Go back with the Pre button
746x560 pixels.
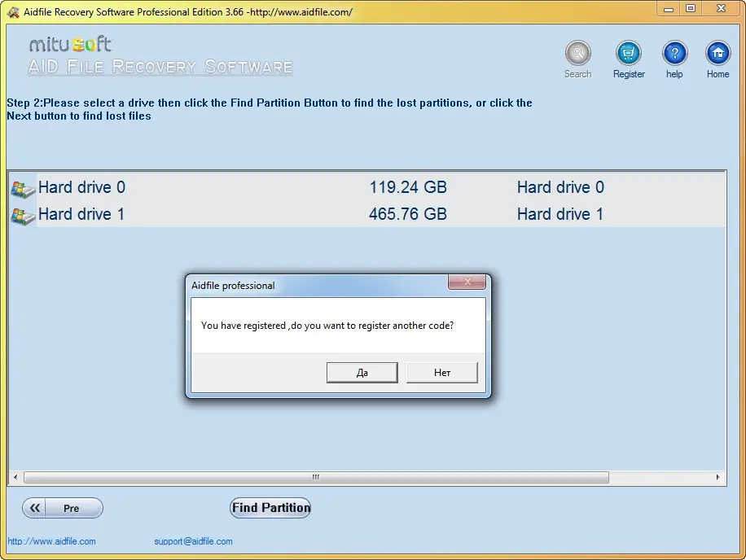tap(63, 508)
